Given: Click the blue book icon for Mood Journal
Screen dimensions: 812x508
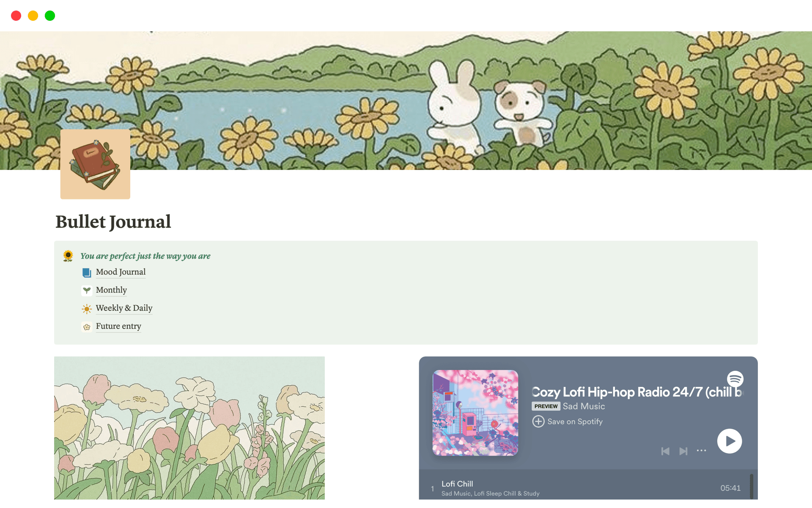Looking at the screenshot, I should click(x=87, y=273).
